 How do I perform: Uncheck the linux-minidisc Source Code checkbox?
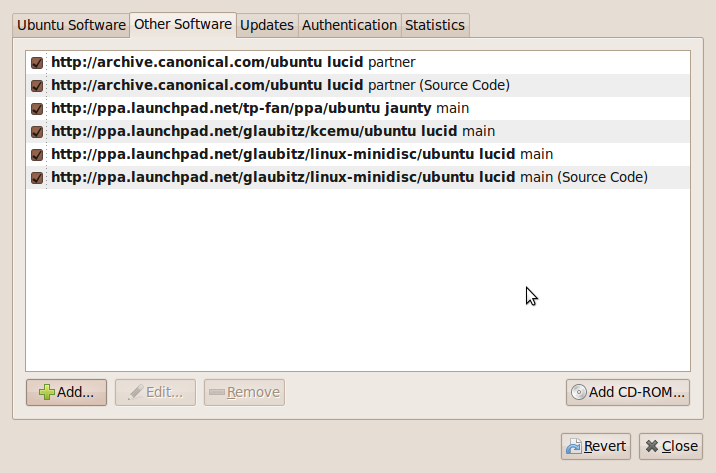pos(37,178)
